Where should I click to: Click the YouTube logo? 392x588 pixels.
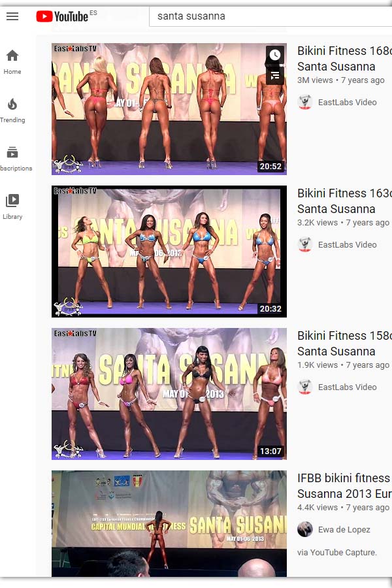(x=62, y=16)
